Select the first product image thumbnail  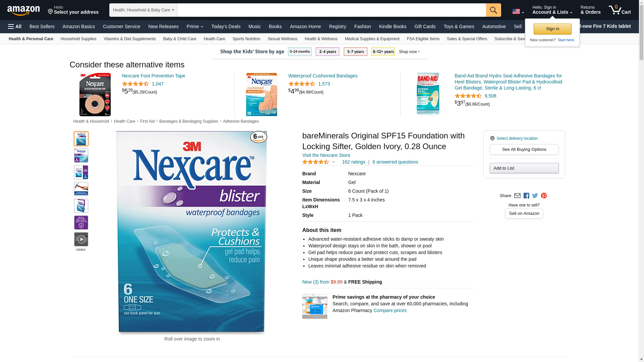click(x=81, y=139)
